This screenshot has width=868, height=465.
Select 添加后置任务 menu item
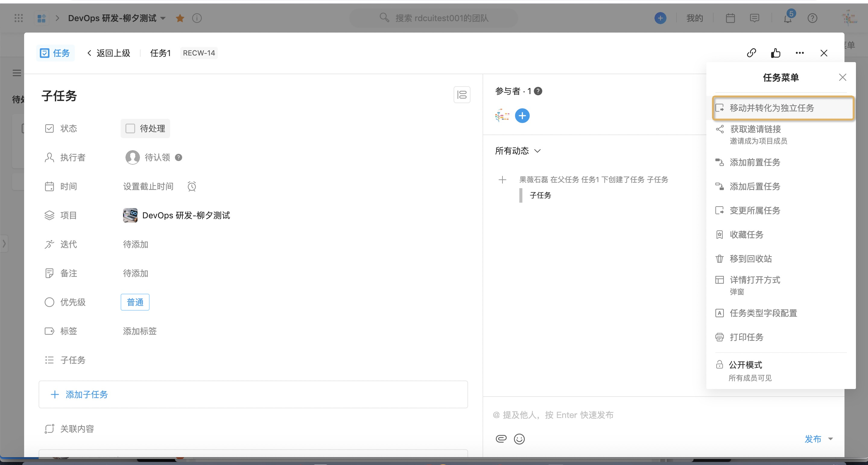coord(781,186)
